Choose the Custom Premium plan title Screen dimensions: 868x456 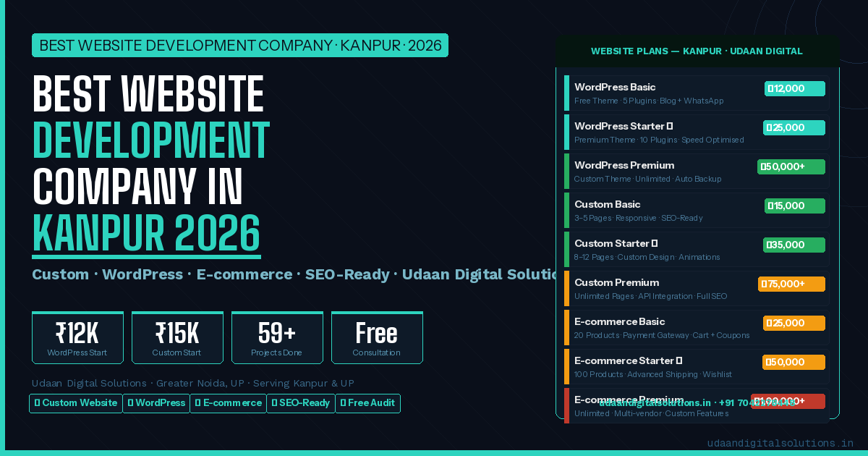pos(617,283)
